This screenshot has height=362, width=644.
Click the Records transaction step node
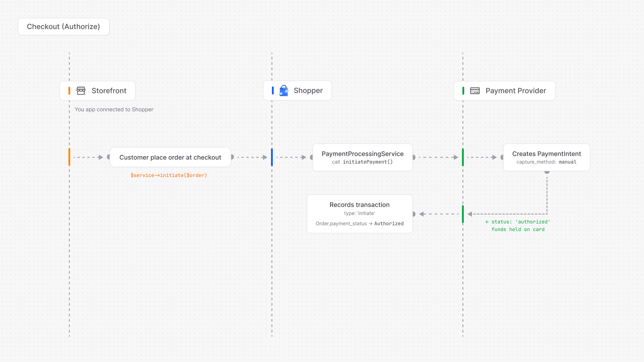[360, 214]
